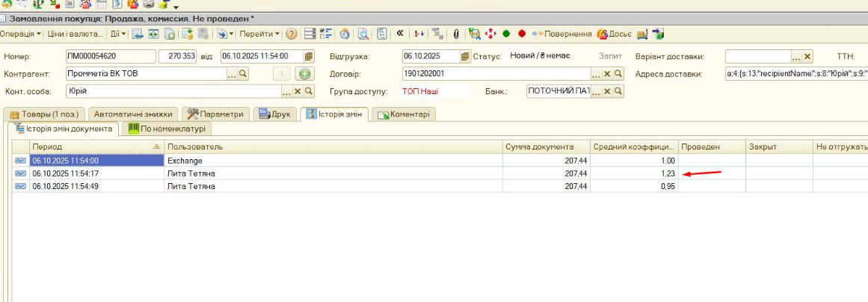Viewport: 868px width, 302px height.
Task: Click the double left chevron icon
Action: pyautogui.click(x=400, y=33)
